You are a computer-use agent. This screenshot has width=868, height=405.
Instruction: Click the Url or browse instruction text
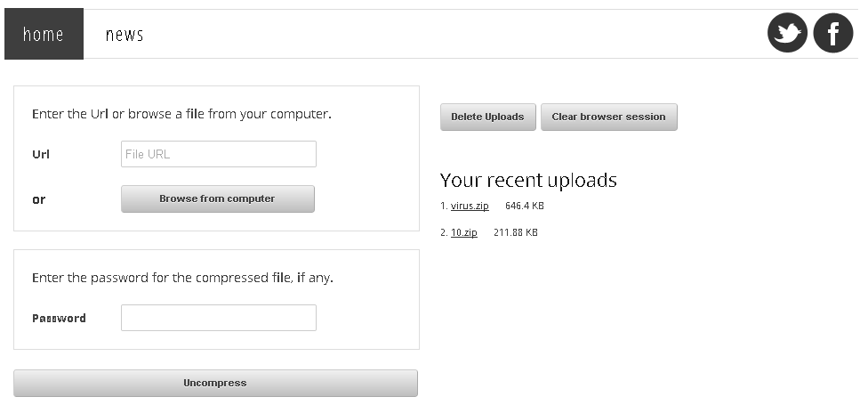point(181,114)
